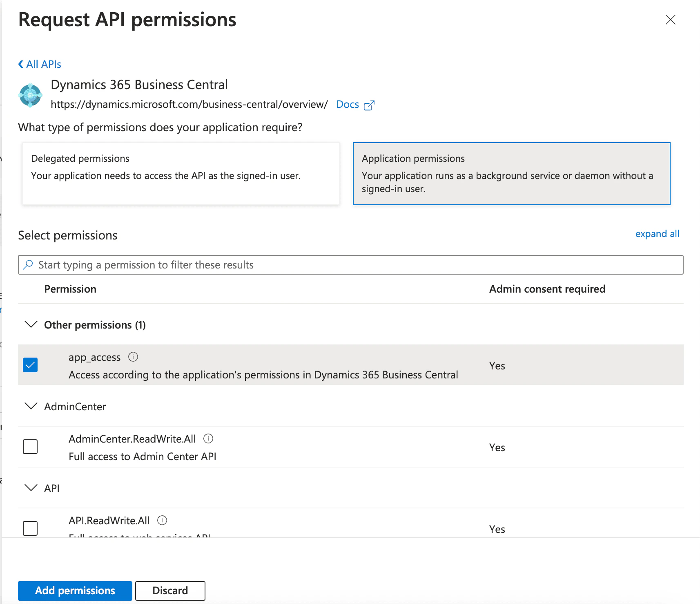
Task: Collapse the Other permissions (1) group
Action: pyautogui.click(x=31, y=324)
